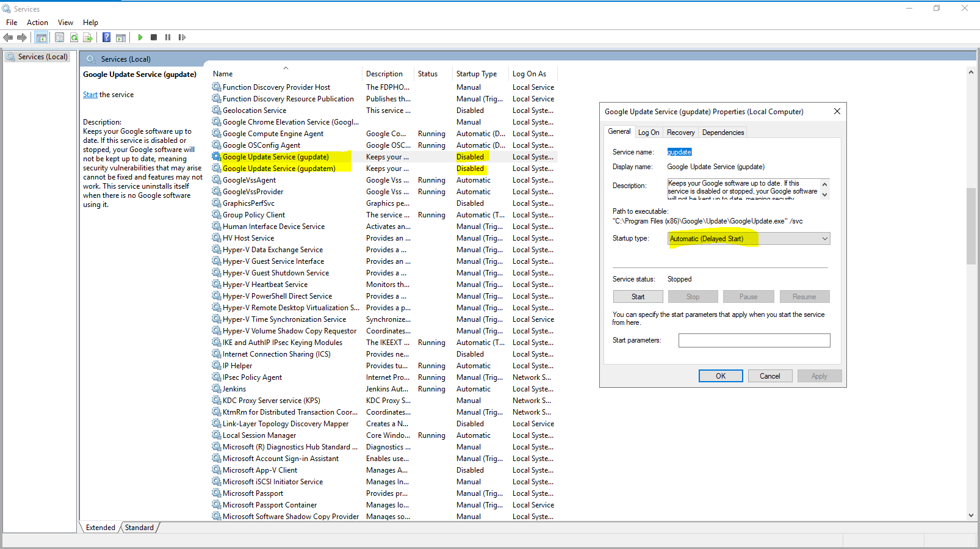The image size is (980, 549).
Task: Click Start button in Properties dialog
Action: [638, 297]
